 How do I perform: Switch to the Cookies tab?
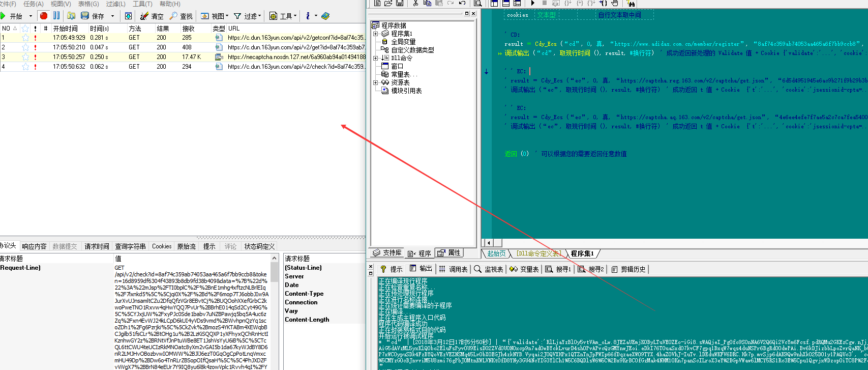[x=162, y=246]
